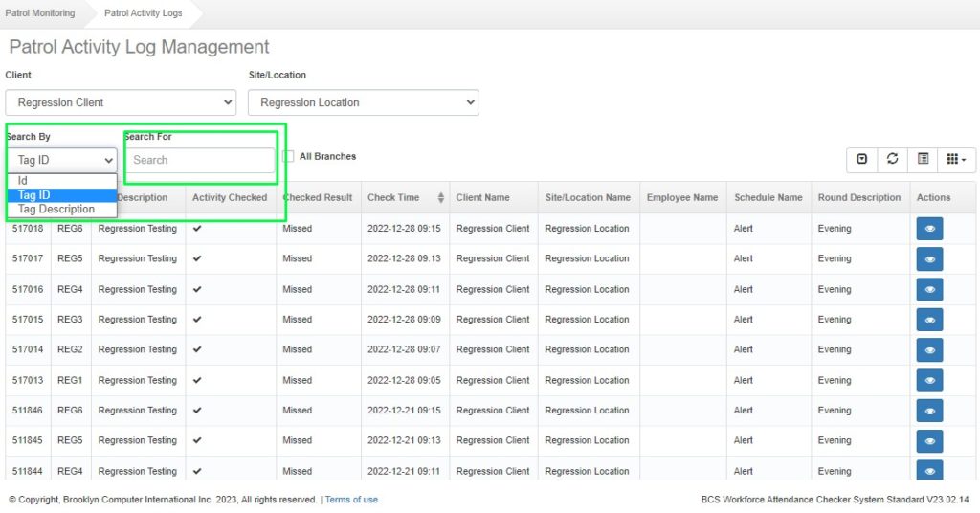View details for record 517013
The width and height of the screenshot is (980, 513).
929,380
